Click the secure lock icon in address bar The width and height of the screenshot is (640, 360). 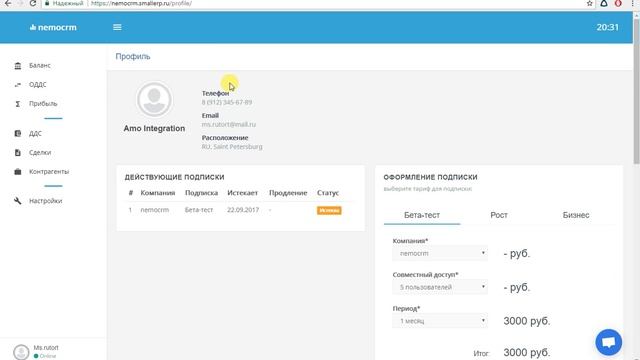pos(47,3)
